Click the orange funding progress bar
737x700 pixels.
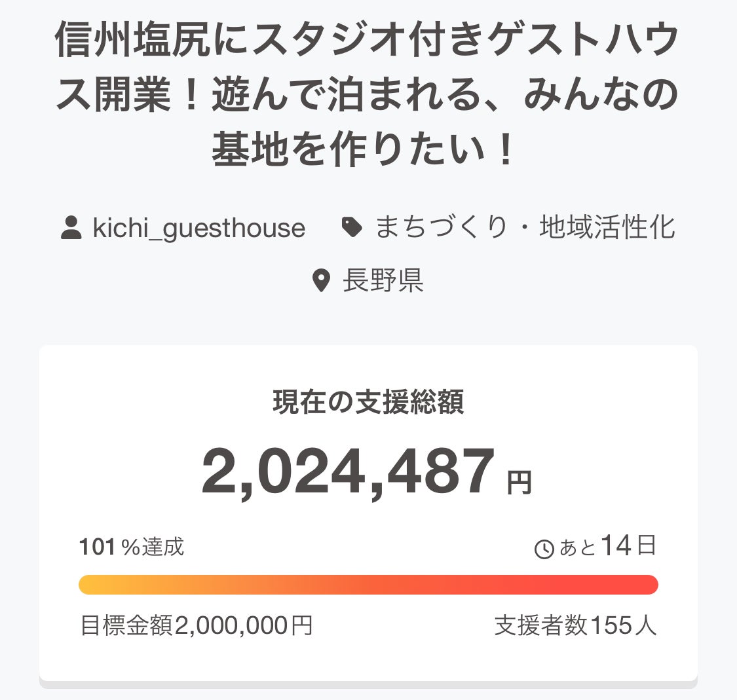click(368, 585)
